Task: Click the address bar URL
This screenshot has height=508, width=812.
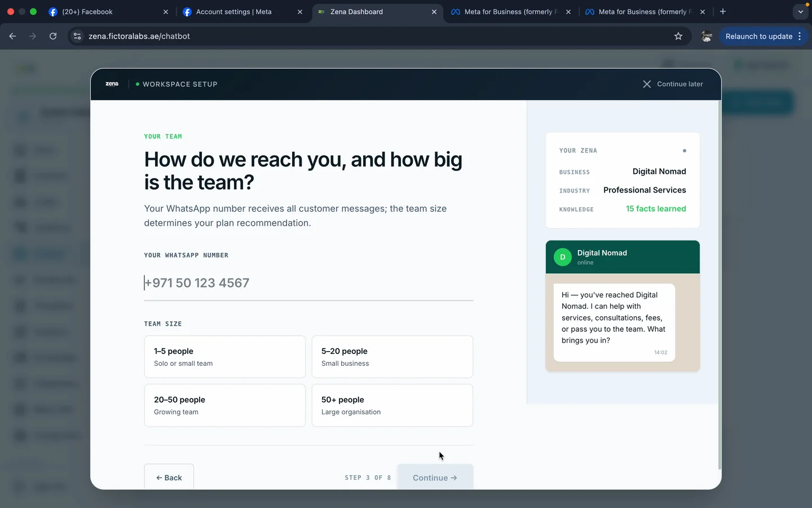Action: 139,36
